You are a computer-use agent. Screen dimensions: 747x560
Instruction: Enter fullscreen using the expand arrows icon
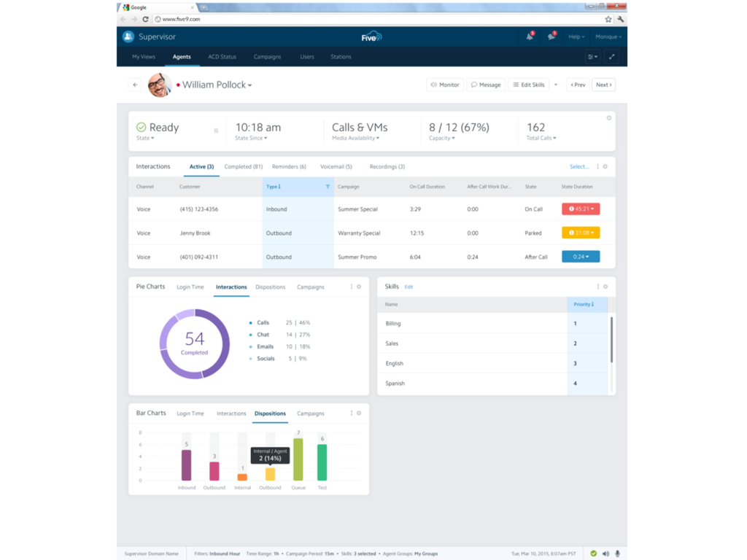611,56
